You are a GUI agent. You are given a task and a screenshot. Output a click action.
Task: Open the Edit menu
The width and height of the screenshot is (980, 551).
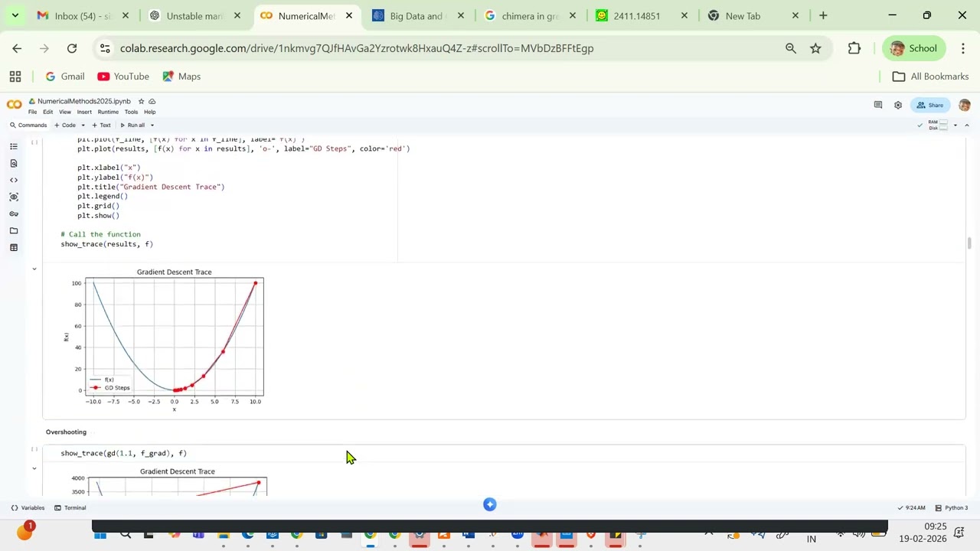(x=47, y=112)
